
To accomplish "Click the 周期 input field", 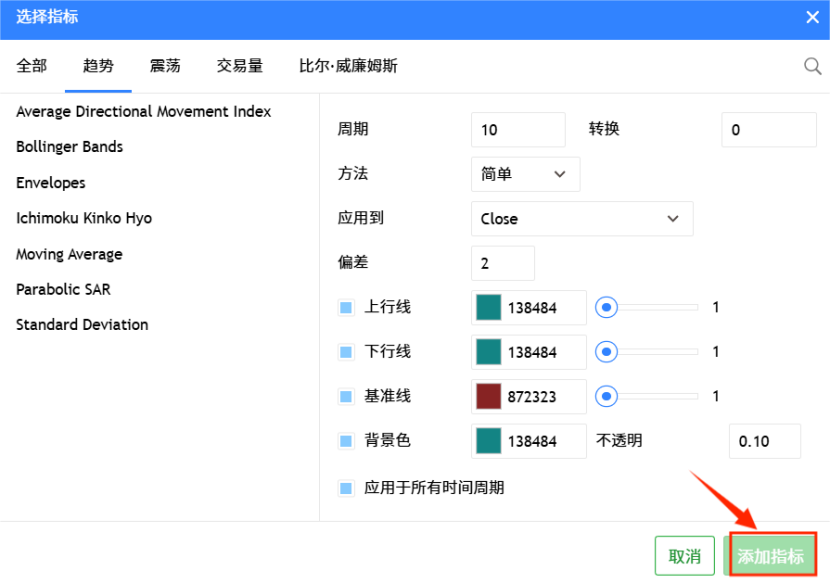I will (x=518, y=130).
